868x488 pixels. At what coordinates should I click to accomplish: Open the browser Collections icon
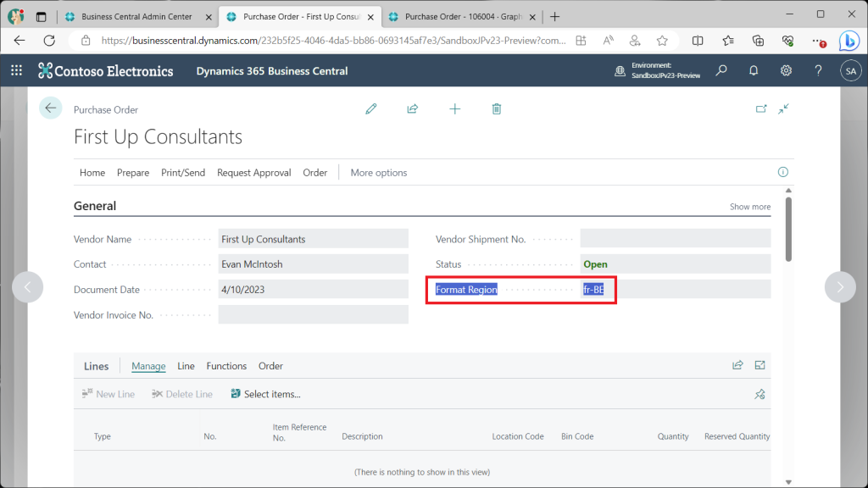[758, 41]
